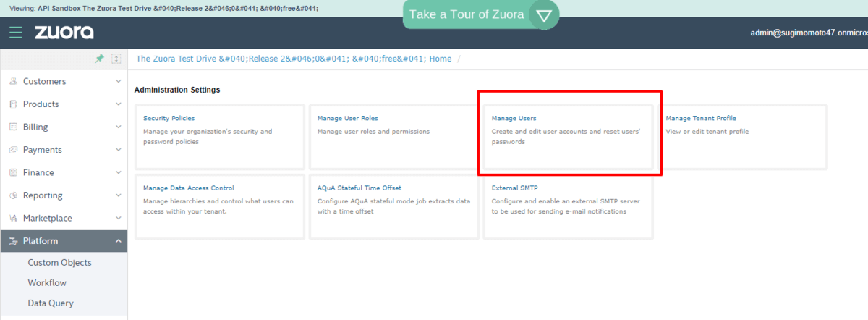Expand the Reporting menu chevron
The height and width of the screenshot is (320, 868).
[119, 195]
